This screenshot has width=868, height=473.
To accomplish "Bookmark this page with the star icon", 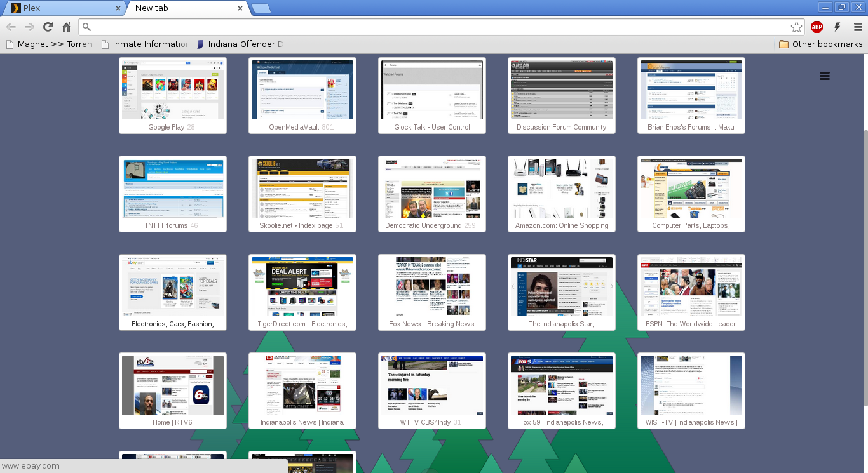I will click(x=796, y=27).
